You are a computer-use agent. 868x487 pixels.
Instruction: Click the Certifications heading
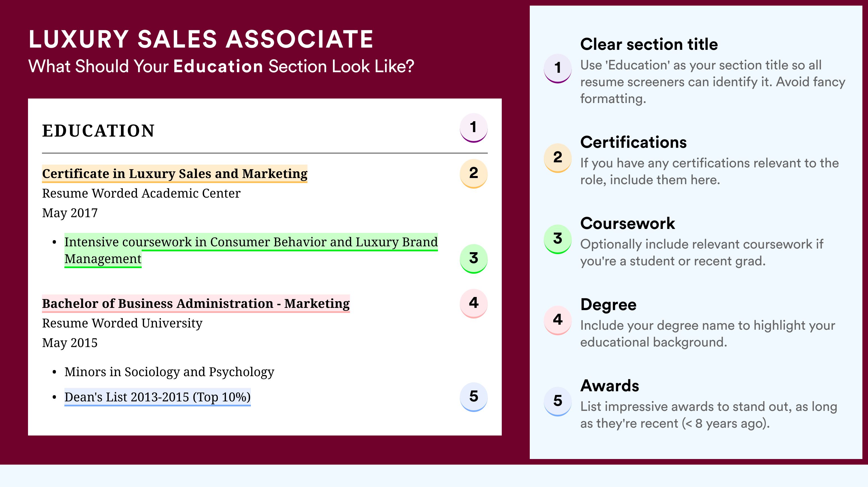click(633, 142)
